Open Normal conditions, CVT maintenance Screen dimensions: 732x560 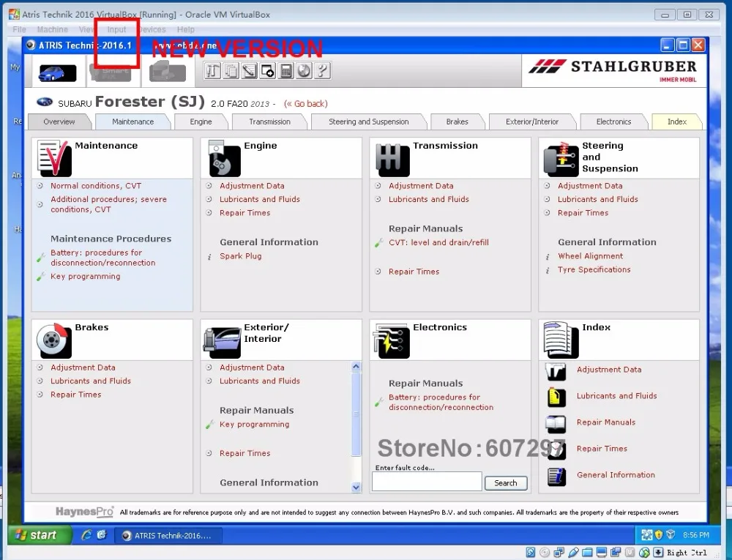point(96,186)
